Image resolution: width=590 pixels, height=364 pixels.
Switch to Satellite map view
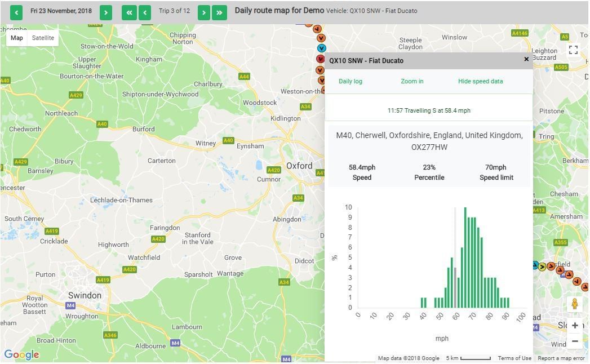[43, 38]
